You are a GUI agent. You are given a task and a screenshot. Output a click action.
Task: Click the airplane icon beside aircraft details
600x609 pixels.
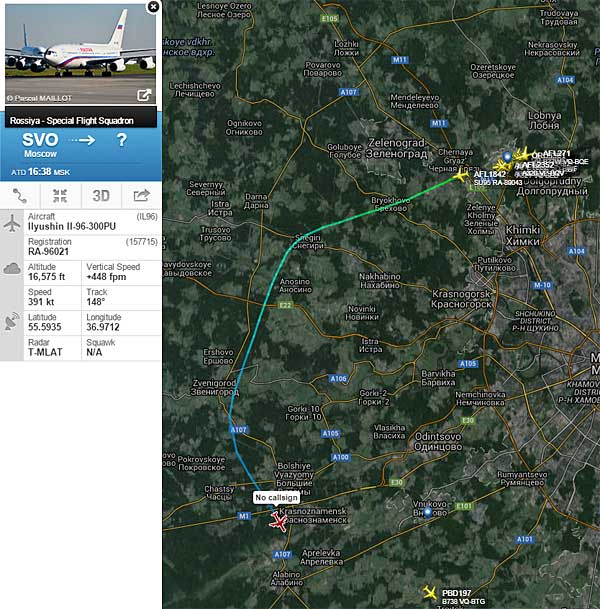pyautogui.click(x=12, y=223)
